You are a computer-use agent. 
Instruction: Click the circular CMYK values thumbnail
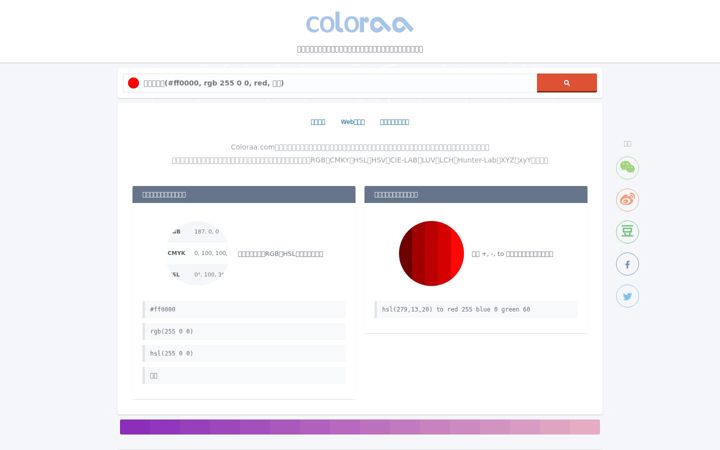click(x=197, y=253)
